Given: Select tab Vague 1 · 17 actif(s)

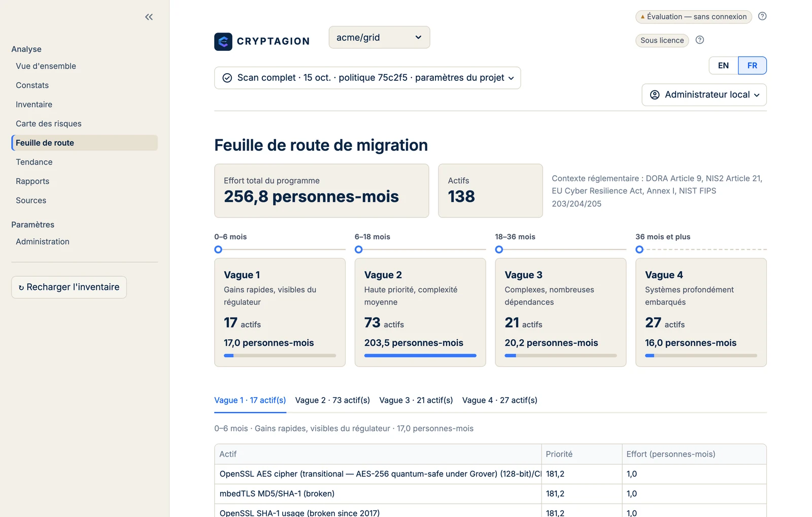Looking at the screenshot, I should 250,400.
